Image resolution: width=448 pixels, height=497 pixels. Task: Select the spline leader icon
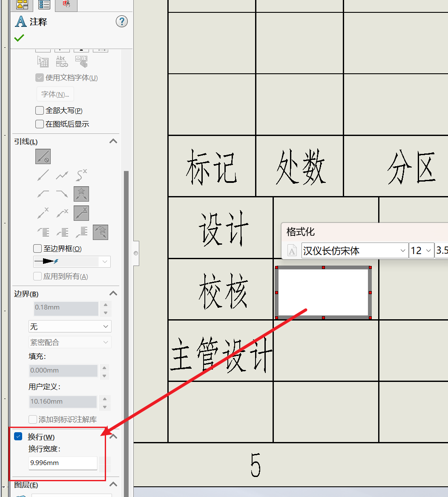point(81,175)
